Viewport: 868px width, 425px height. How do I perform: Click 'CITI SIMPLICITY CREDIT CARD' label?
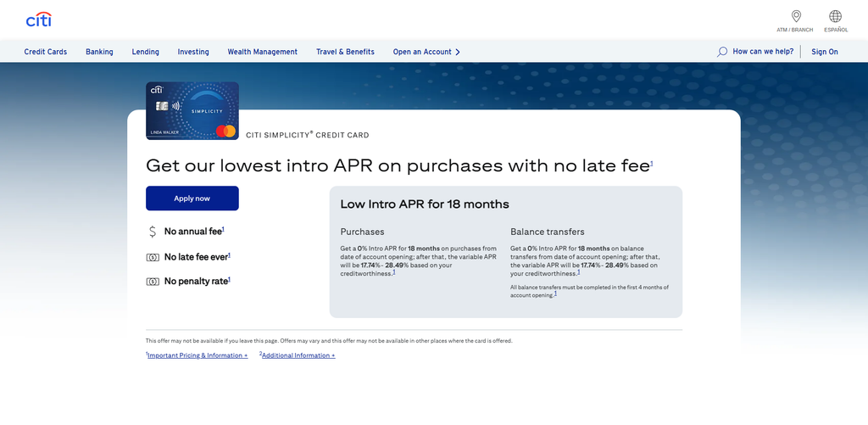click(x=307, y=135)
